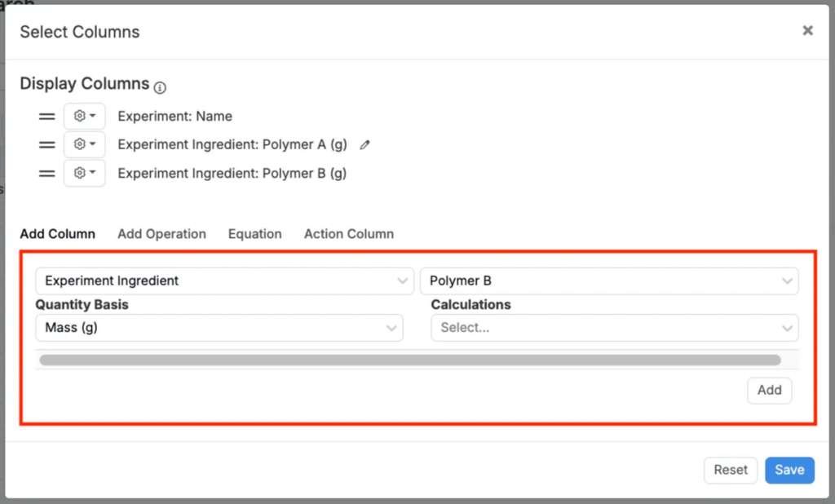Open the Quantity Basis Mass (g) dropdown
Image resolution: width=835 pixels, height=504 pixels.
[x=219, y=328]
